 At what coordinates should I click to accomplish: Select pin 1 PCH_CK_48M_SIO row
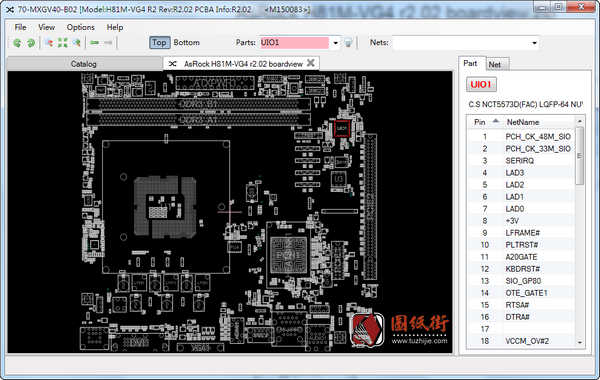tap(522, 137)
